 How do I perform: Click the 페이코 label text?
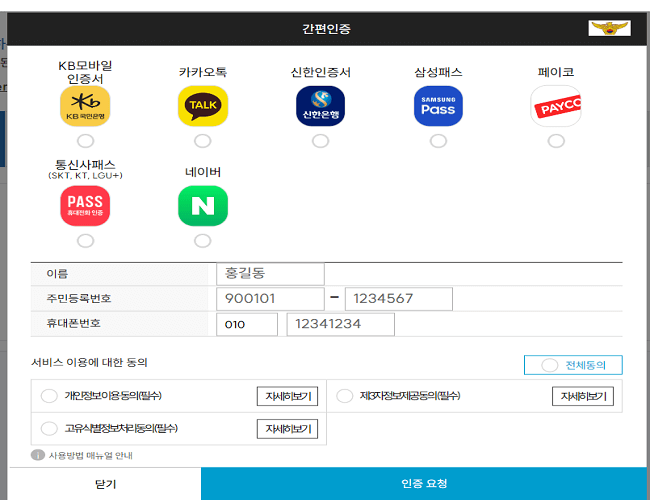(x=556, y=72)
